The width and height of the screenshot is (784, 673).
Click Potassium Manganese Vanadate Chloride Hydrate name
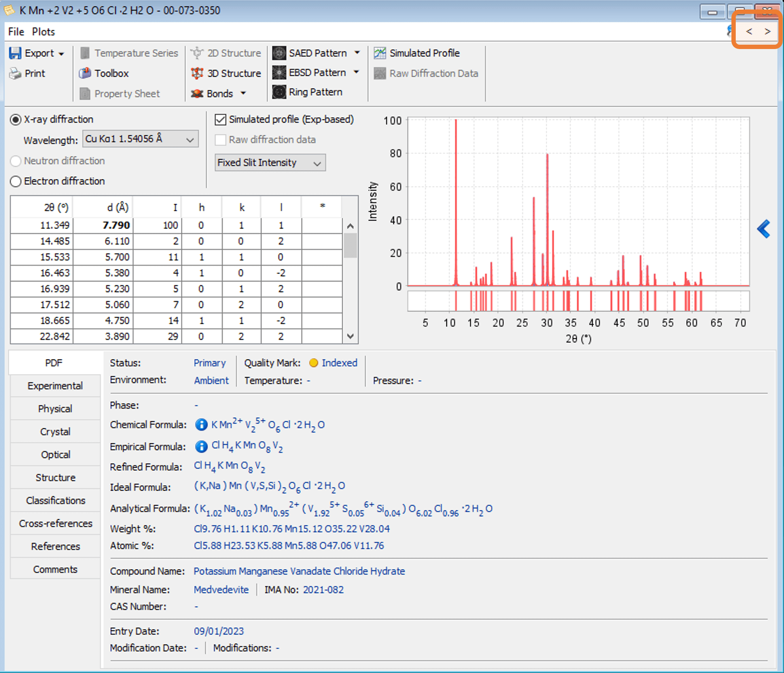click(299, 571)
